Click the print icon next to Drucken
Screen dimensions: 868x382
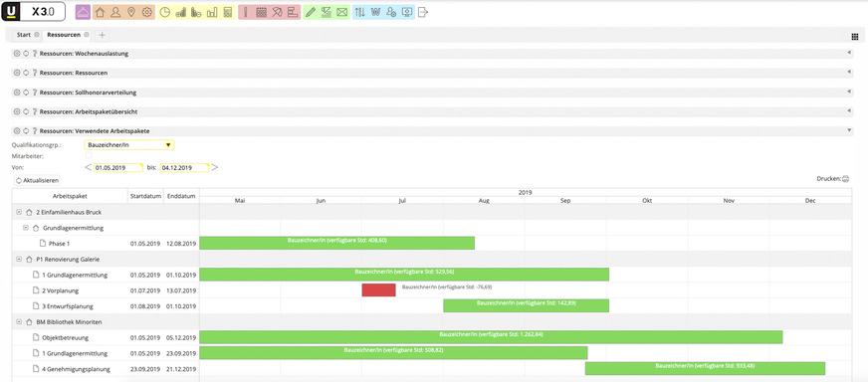845,179
